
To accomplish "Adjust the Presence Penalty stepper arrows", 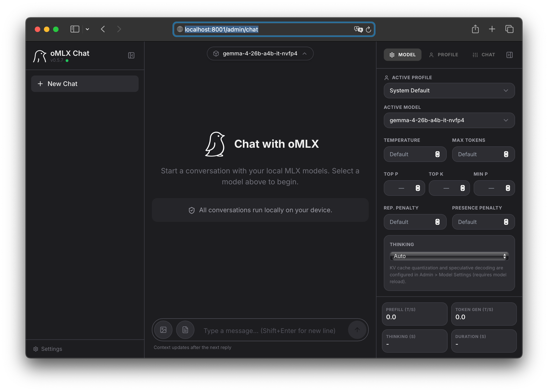I will click(x=506, y=222).
